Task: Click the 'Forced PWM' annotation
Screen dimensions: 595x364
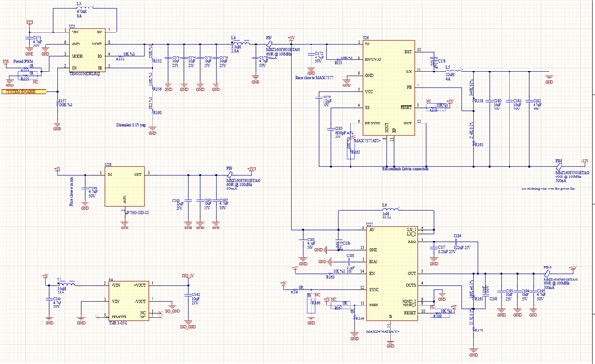Action: tap(23, 61)
